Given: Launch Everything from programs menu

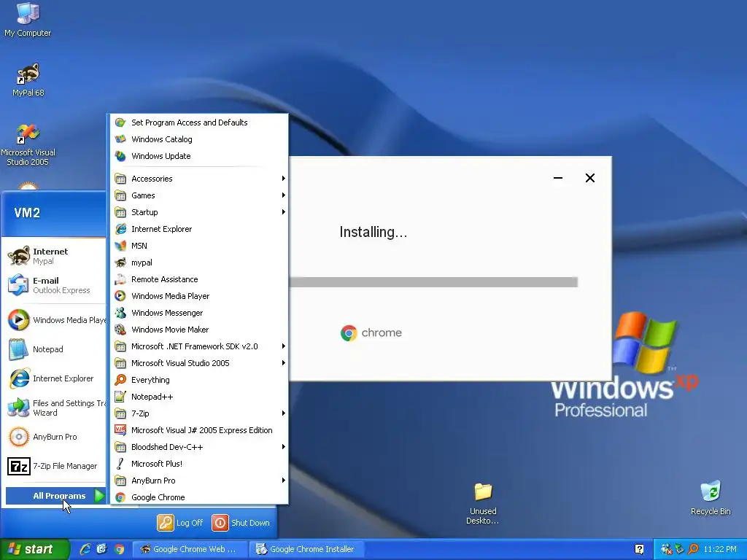Looking at the screenshot, I should 199,380.
